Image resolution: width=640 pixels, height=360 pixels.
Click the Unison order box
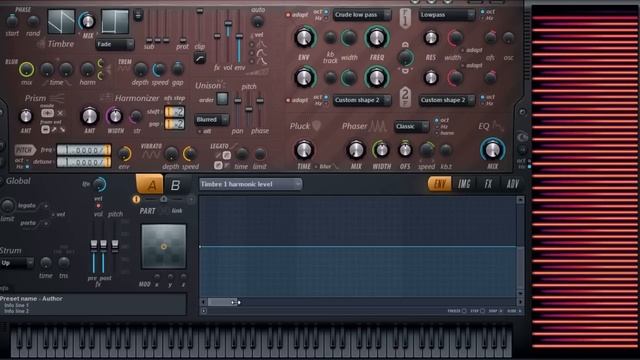[x=222, y=99]
